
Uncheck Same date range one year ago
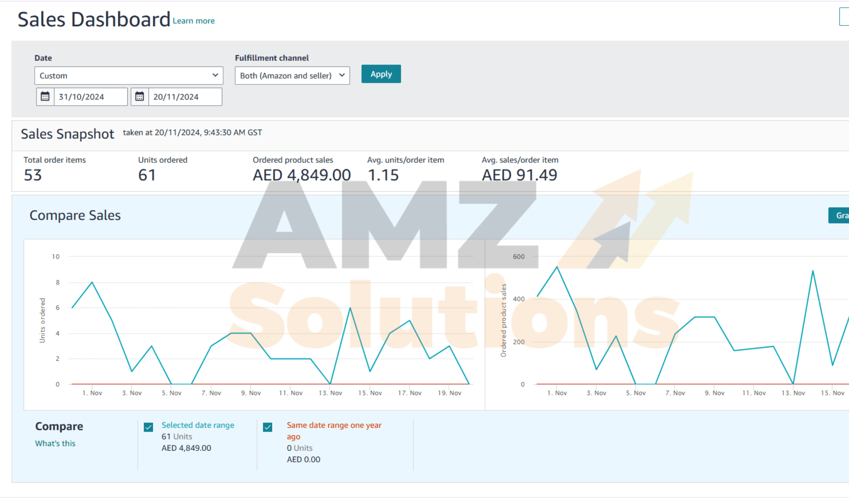(x=268, y=427)
